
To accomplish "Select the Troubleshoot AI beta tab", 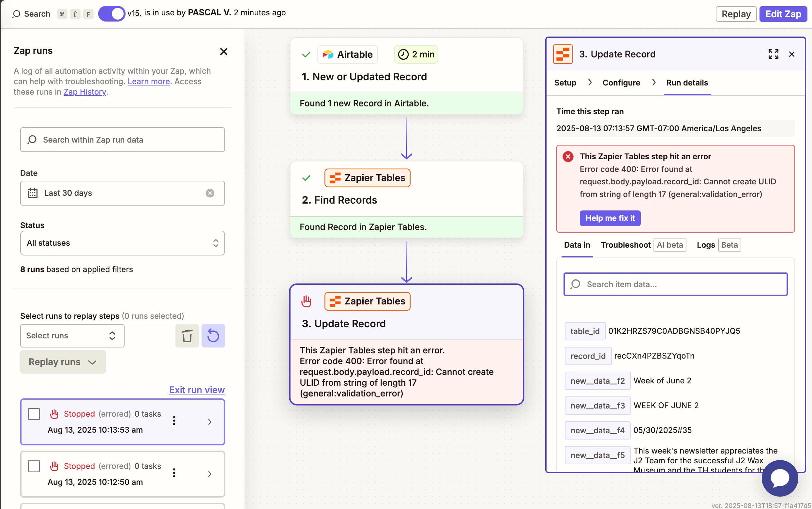I will click(643, 245).
